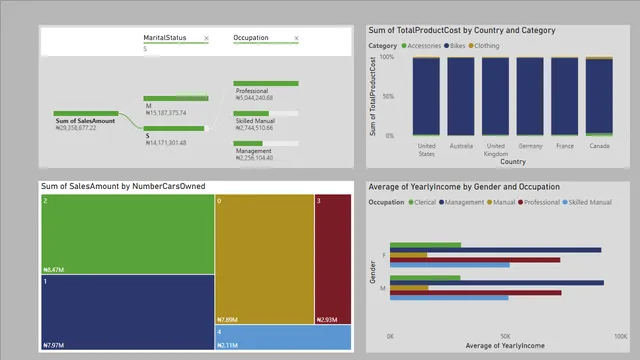This screenshot has width=640, height=360.
Task: Select the male Professional income bar
Action: 476,293
